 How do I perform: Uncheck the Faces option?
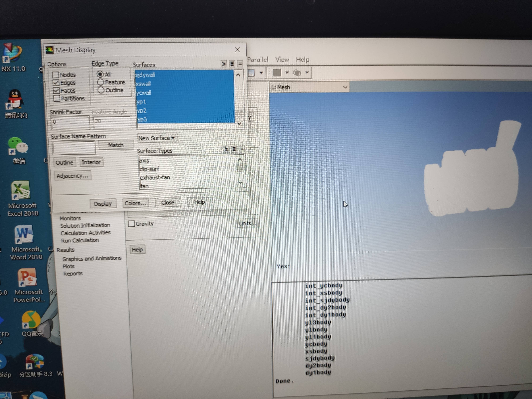coord(56,90)
